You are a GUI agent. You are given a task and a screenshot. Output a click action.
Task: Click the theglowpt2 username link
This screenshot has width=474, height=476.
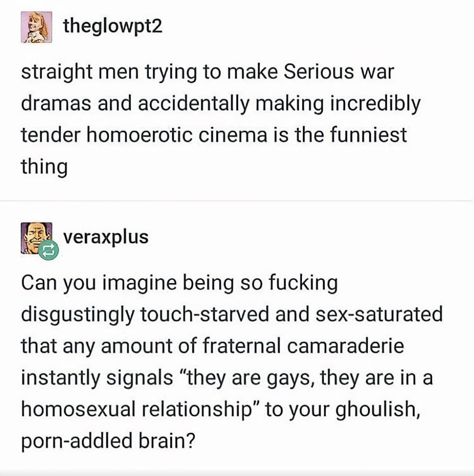pos(113,27)
